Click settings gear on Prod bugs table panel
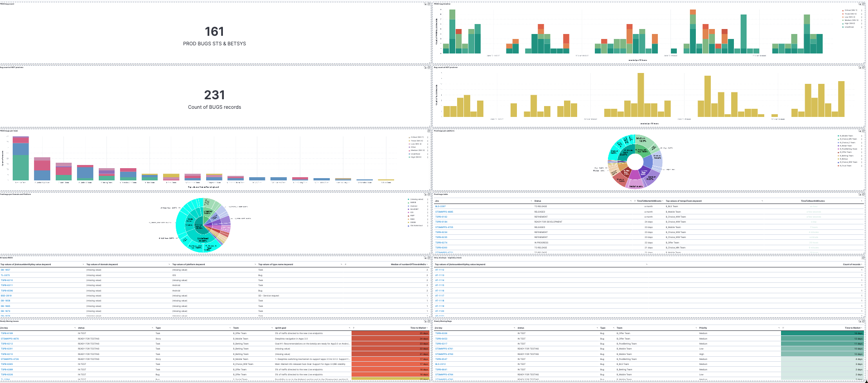 (863, 194)
